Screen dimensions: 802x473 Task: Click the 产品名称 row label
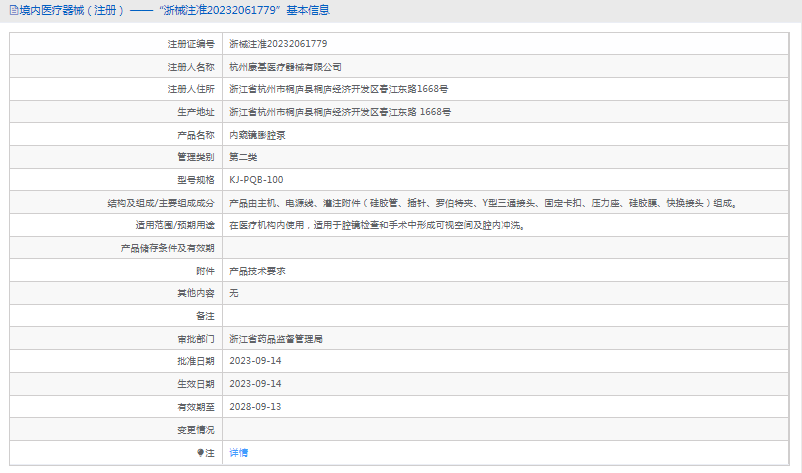[196, 135]
